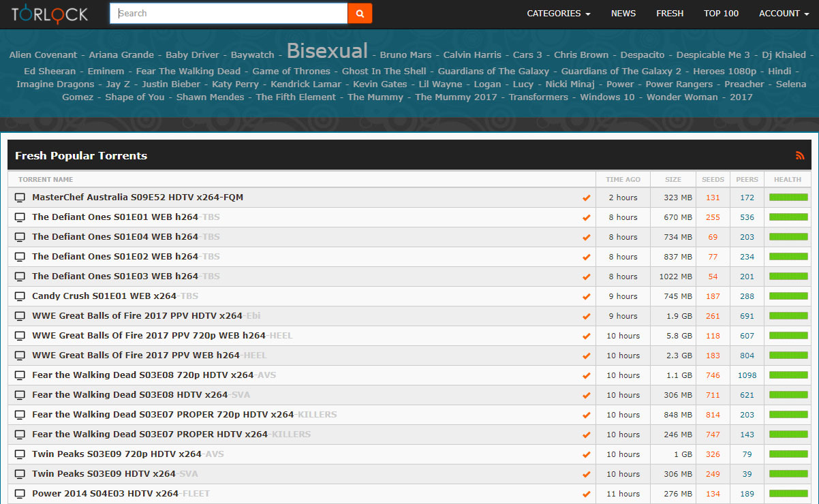
Task: Open Fear the Walking Dead S03E08 HDTV x264-SVA torrent
Action: 141,395
